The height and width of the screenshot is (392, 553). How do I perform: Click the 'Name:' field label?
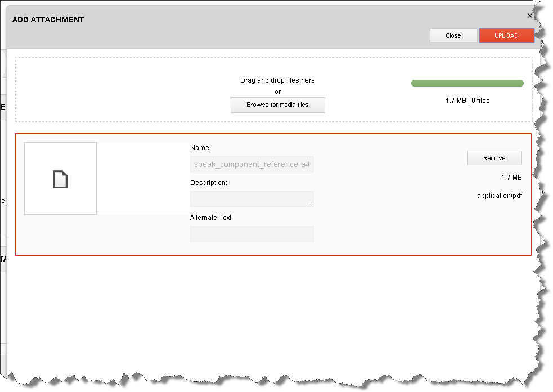[x=200, y=148]
